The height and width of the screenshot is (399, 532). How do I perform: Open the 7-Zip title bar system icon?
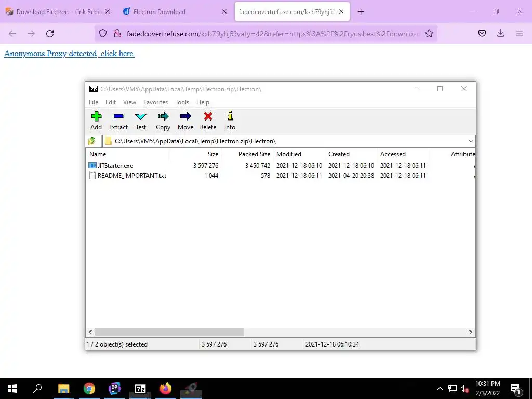[x=94, y=89]
